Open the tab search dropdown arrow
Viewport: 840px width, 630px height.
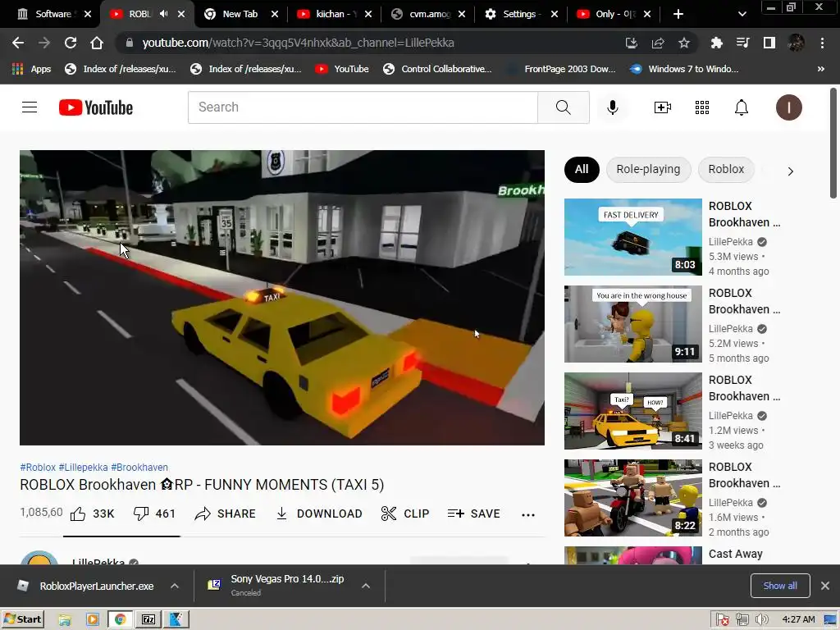(x=742, y=14)
